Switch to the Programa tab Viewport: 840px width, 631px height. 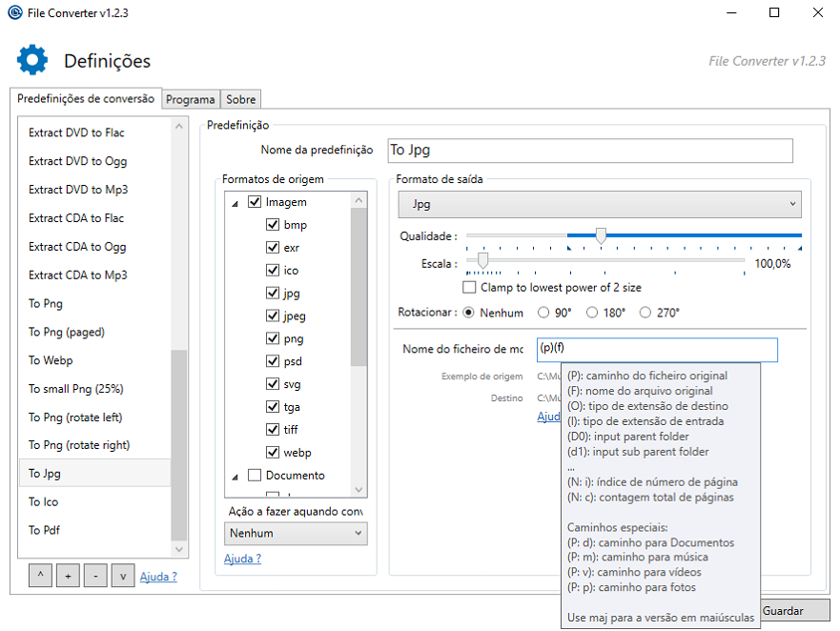(x=190, y=99)
